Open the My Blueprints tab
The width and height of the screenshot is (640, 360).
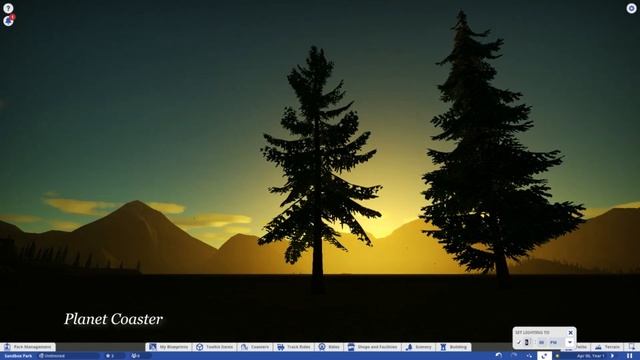click(x=169, y=347)
